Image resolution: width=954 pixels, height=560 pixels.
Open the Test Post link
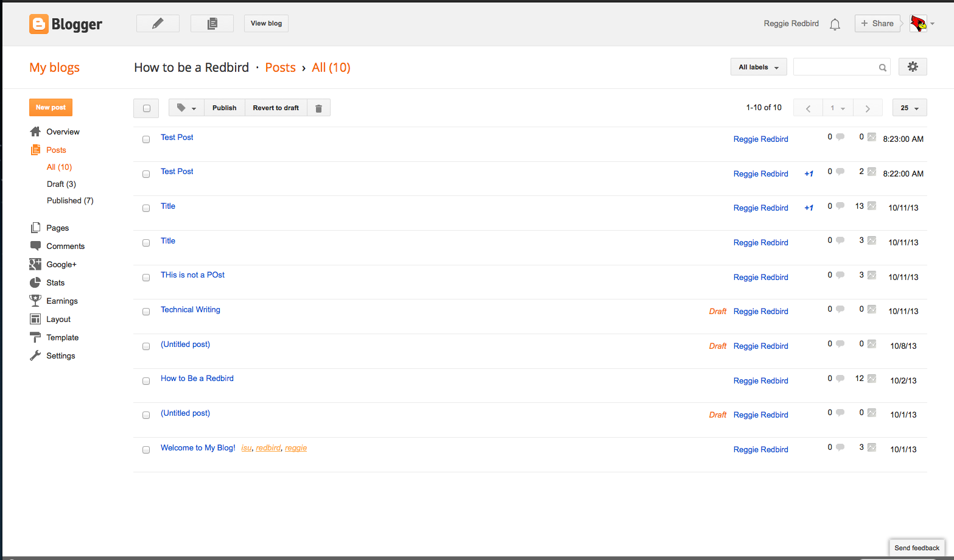point(177,137)
